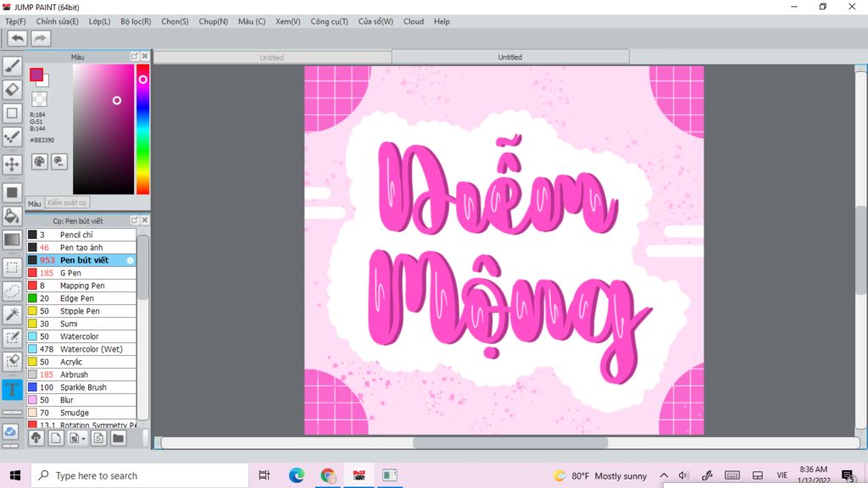Open the Tệp(F) menu
The height and width of the screenshot is (488, 868).
15,21
